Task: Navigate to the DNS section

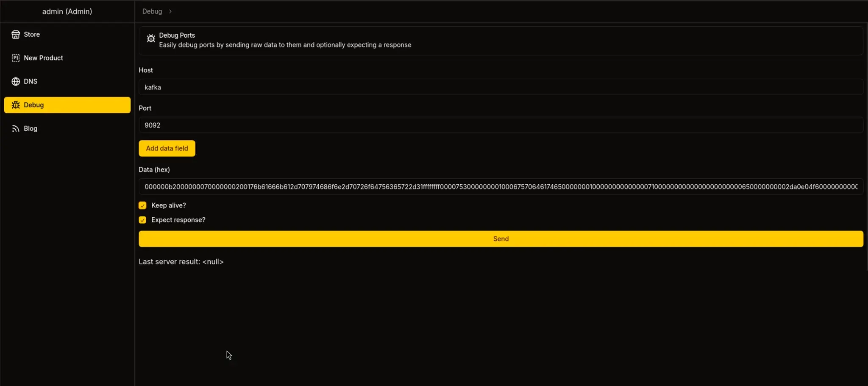Action: (31, 81)
